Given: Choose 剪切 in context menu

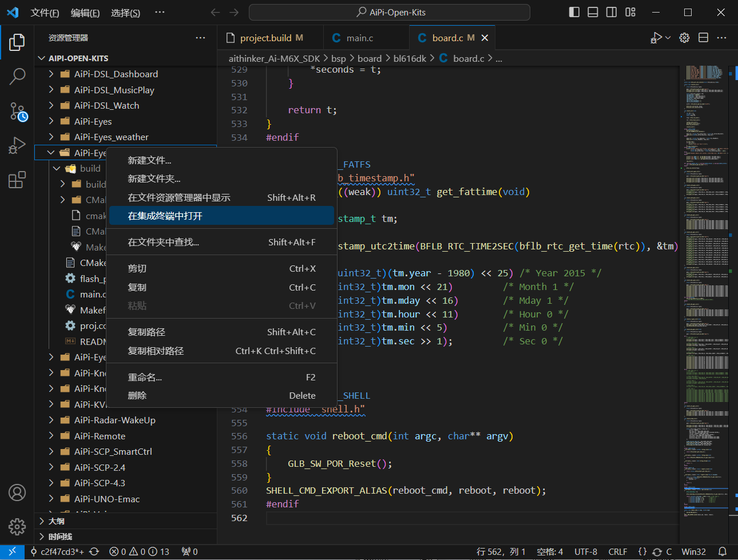Looking at the screenshot, I should tap(221, 269).
